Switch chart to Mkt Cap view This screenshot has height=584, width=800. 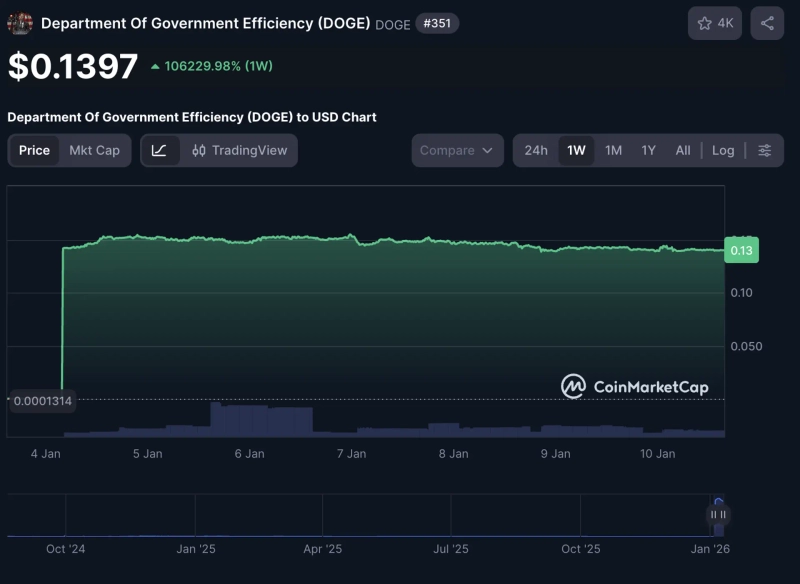click(x=94, y=150)
